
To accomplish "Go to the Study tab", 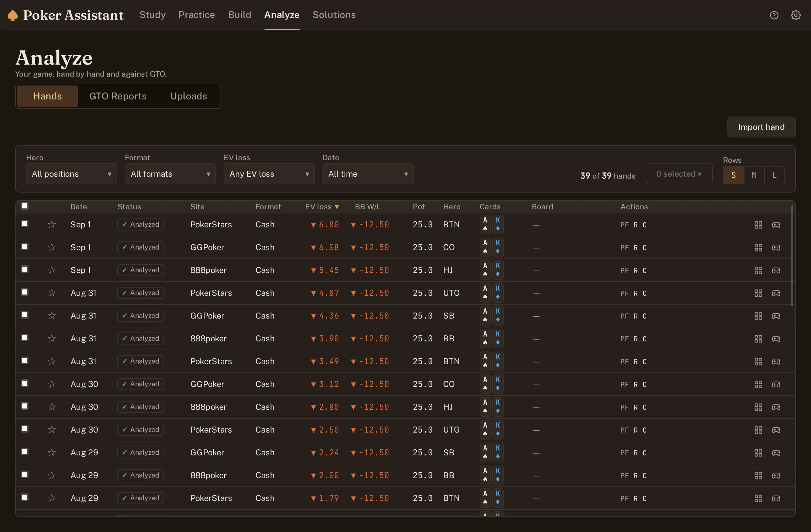I will point(152,15).
